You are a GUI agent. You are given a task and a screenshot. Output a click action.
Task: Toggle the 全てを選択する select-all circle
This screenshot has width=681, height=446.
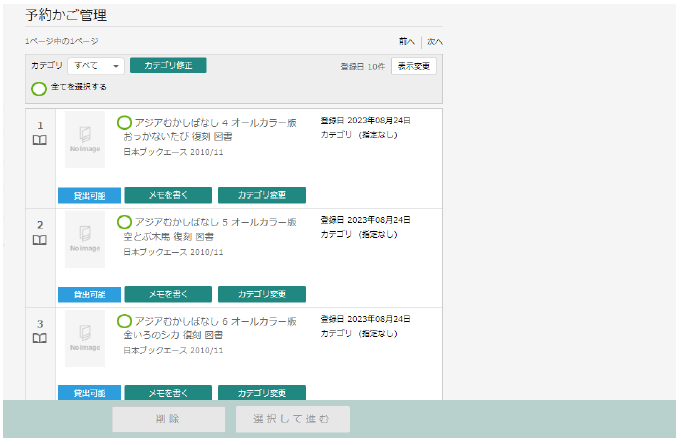tap(39, 89)
